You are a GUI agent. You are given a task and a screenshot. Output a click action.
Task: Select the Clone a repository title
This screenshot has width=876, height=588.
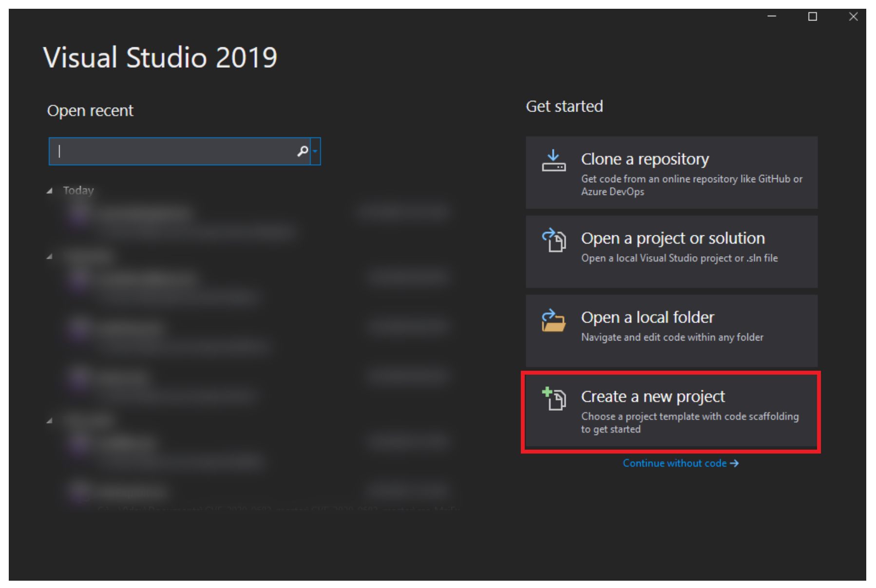(x=645, y=159)
